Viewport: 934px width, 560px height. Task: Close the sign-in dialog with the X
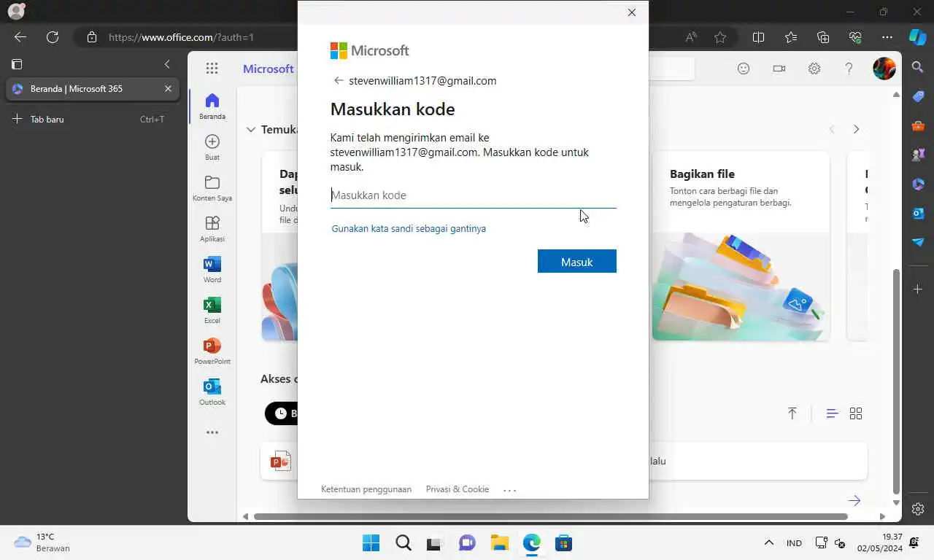pyautogui.click(x=632, y=12)
